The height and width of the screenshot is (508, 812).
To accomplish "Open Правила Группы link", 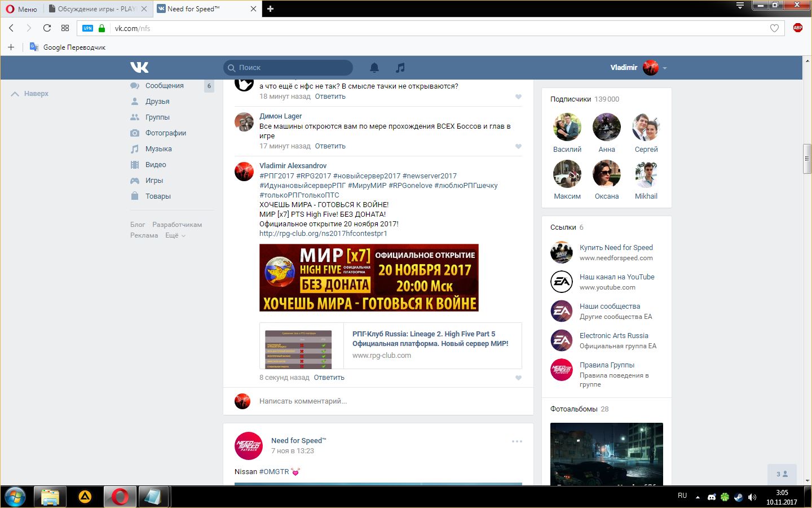I will 607,365.
